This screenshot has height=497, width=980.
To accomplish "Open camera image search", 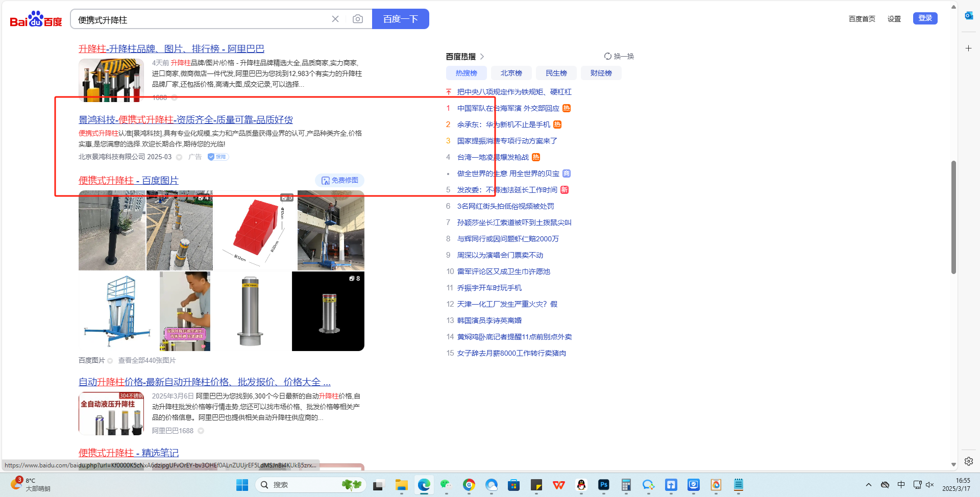I will (358, 19).
